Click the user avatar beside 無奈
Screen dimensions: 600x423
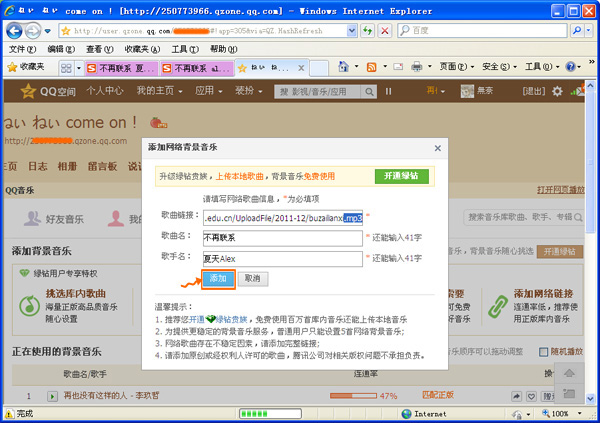(467, 91)
